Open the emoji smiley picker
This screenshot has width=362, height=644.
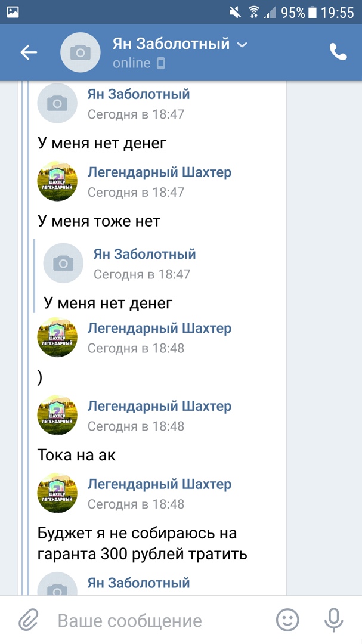287,620
